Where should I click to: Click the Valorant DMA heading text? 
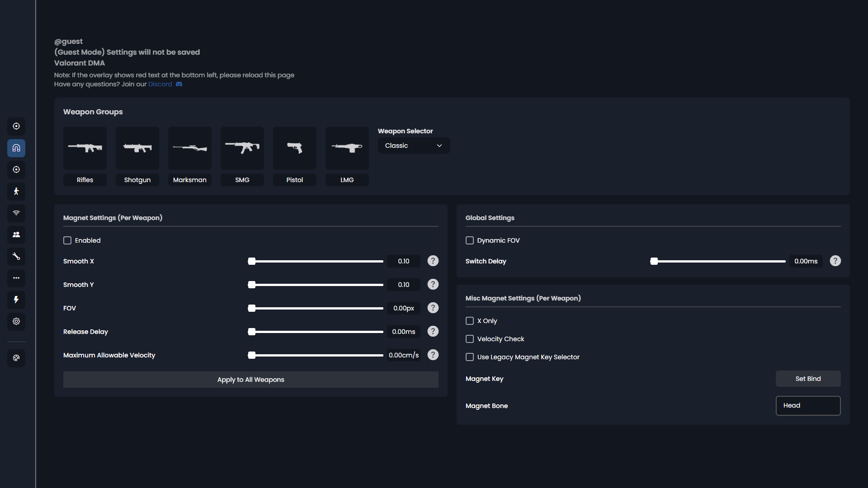click(x=80, y=63)
